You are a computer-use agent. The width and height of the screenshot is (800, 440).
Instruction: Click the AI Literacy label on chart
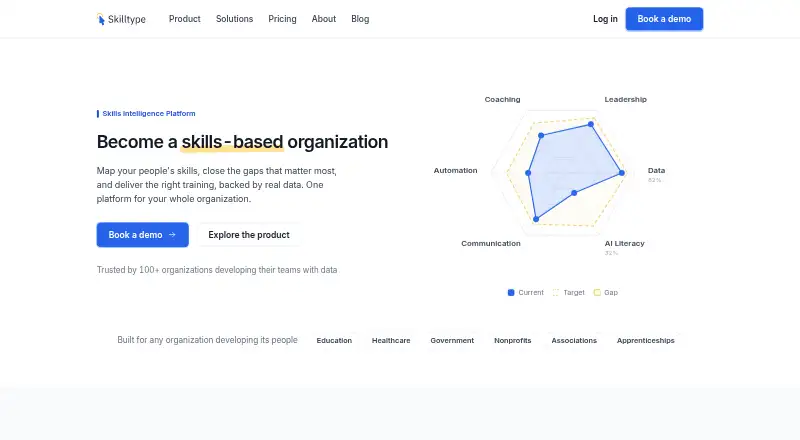pyautogui.click(x=624, y=243)
